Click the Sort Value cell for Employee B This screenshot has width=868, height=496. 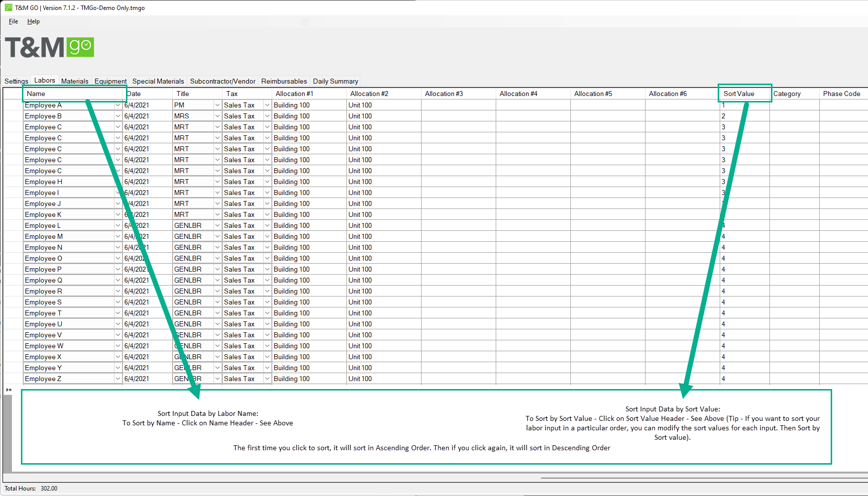tap(745, 116)
